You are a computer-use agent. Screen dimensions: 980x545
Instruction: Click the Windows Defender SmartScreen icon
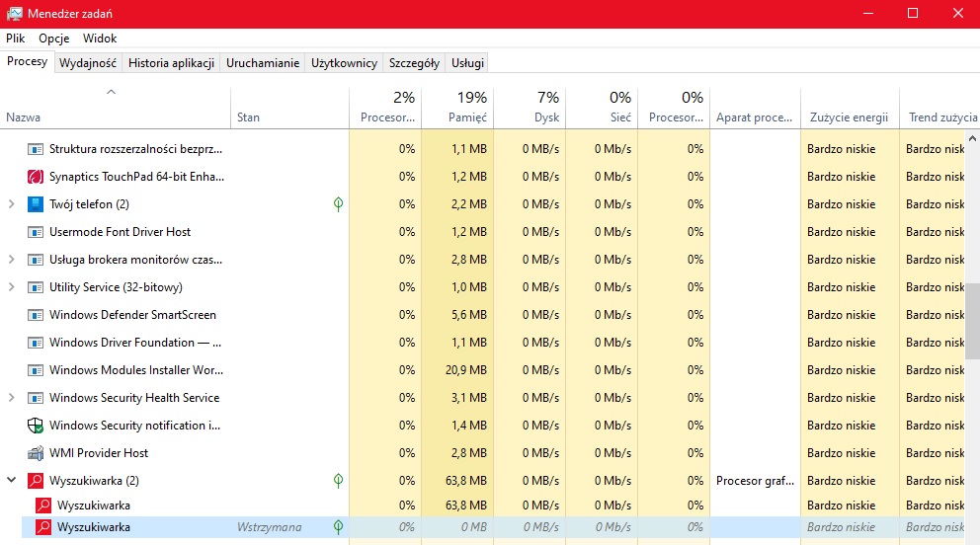pos(36,315)
